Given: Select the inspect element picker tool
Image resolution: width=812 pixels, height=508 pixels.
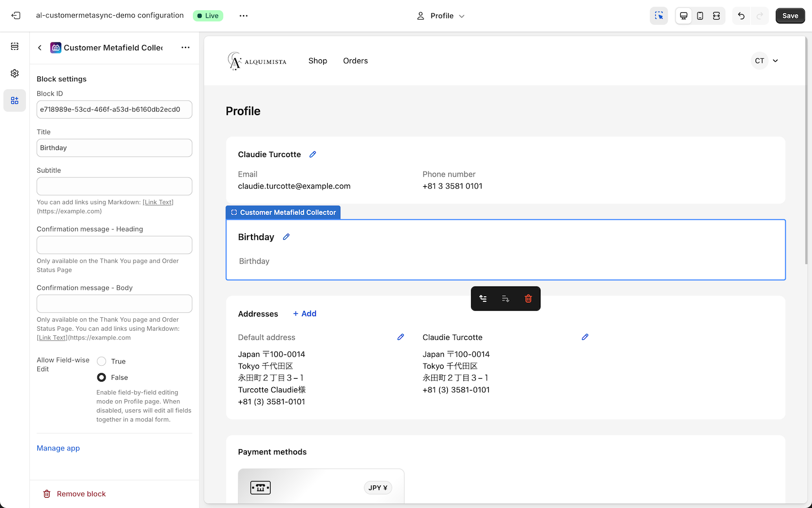Looking at the screenshot, I should [x=659, y=15].
